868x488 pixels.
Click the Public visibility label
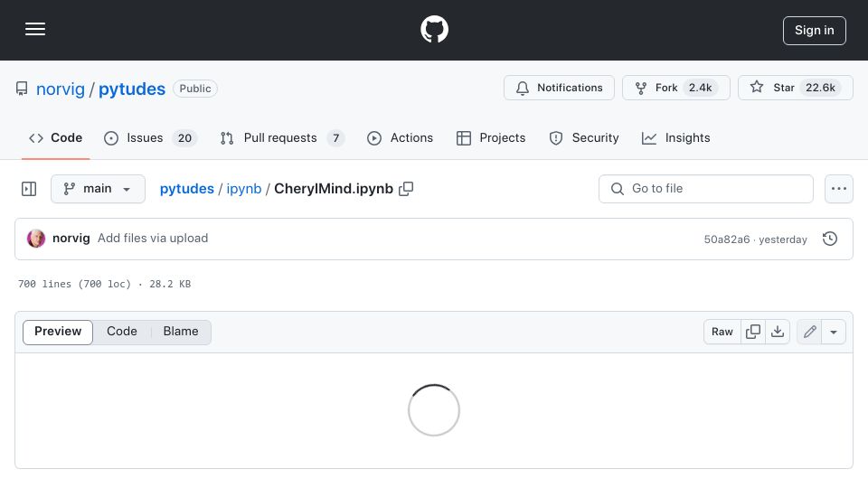pyautogui.click(x=195, y=89)
